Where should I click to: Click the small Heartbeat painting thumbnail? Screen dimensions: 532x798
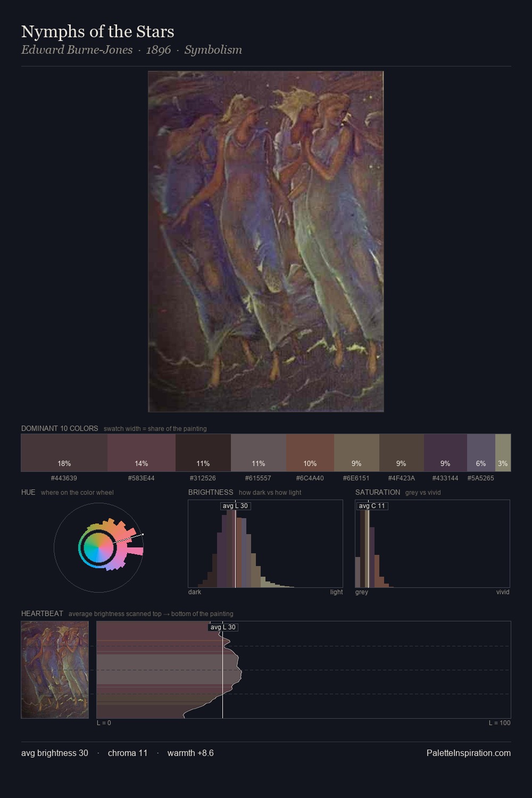55,670
